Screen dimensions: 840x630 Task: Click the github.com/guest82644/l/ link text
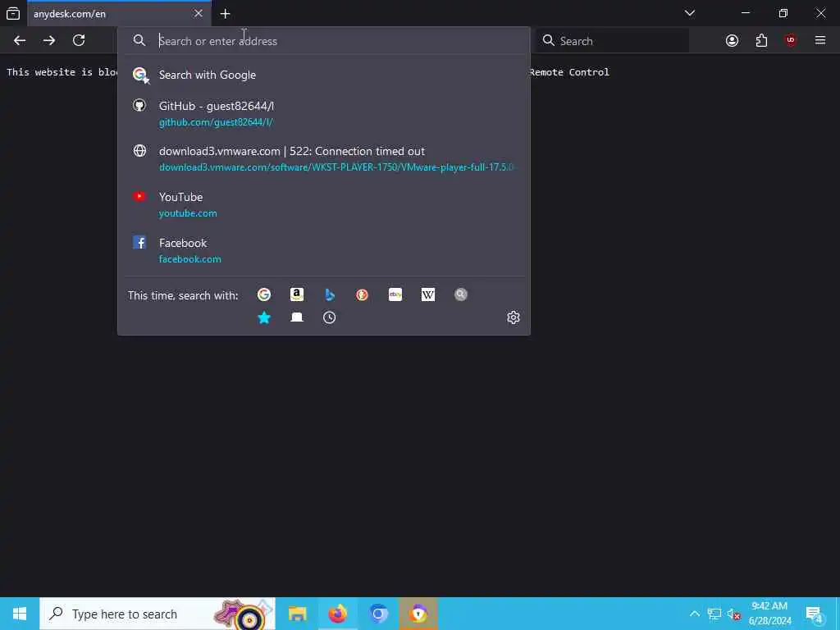tap(216, 122)
